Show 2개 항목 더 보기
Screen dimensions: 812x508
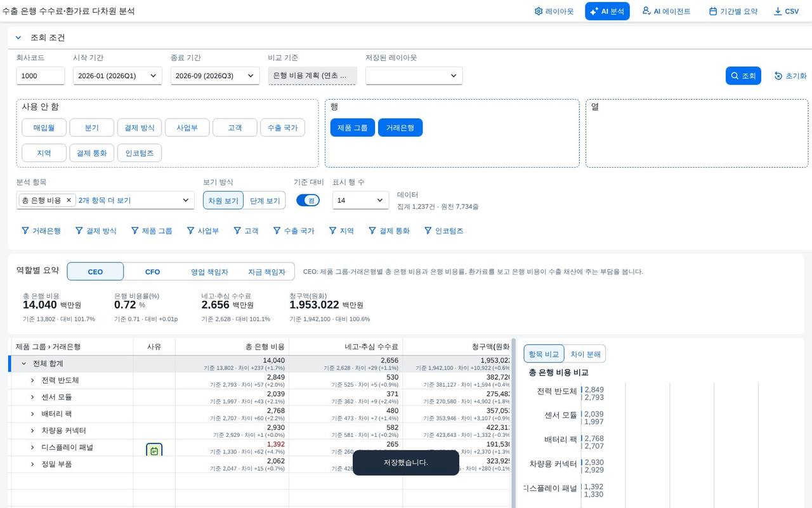tap(105, 200)
